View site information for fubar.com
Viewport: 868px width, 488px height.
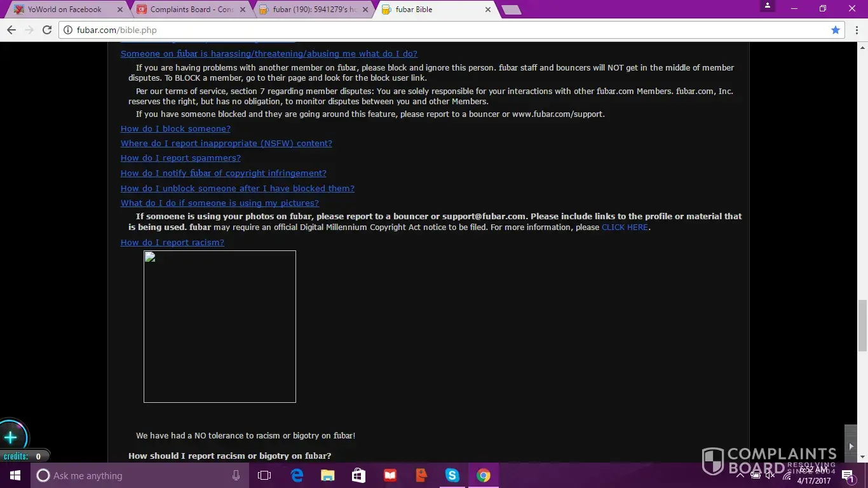tap(68, 30)
